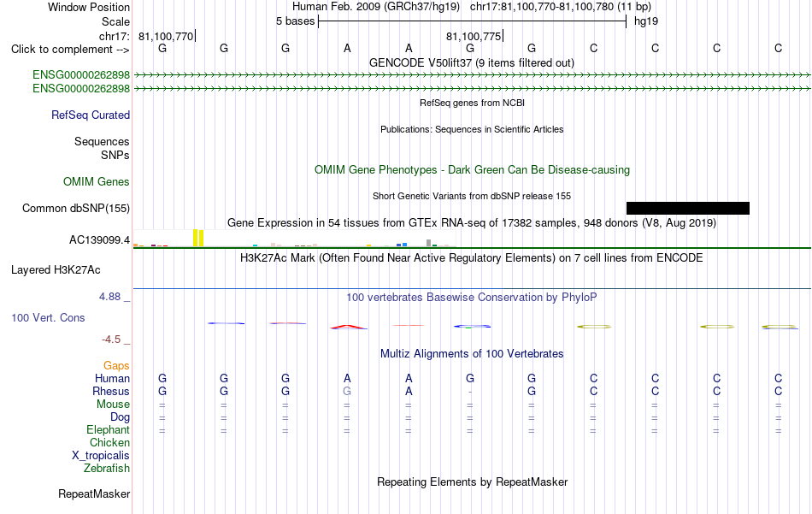Click the 4.88 PhyloP upper scale value
Image resolution: width=812 pixels, height=514 pixels.
pos(109,297)
